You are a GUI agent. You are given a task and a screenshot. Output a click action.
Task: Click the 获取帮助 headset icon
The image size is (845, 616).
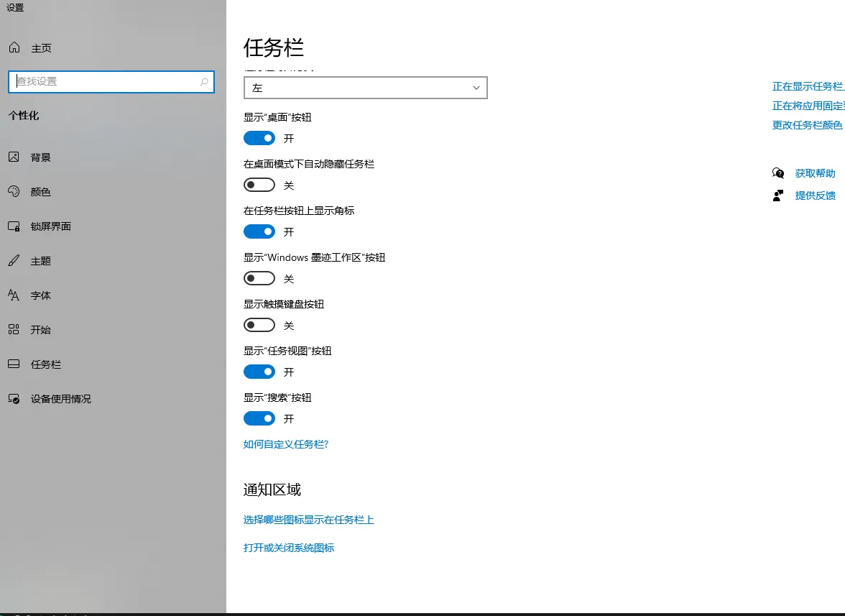(778, 173)
